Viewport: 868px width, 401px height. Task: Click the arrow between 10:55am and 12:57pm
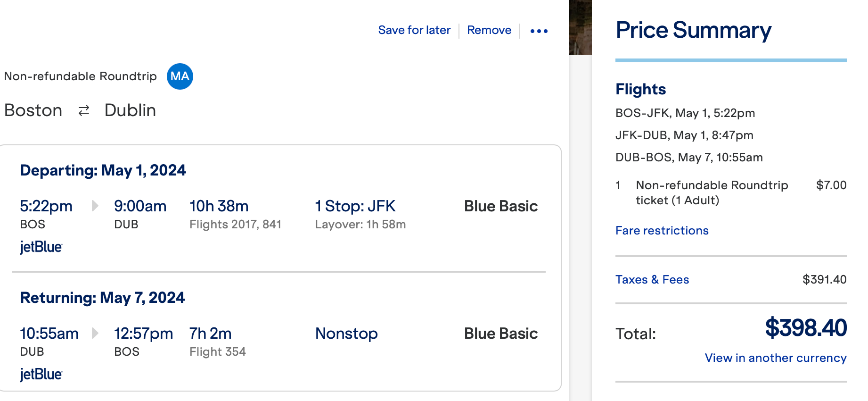pyautogui.click(x=95, y=334)
